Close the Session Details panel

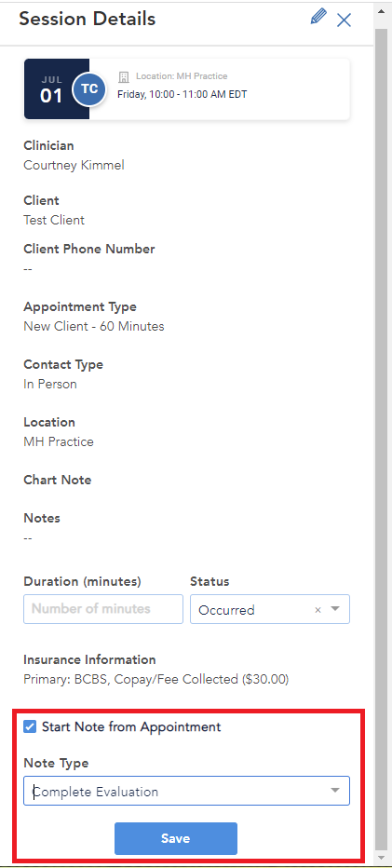point(344,20)
